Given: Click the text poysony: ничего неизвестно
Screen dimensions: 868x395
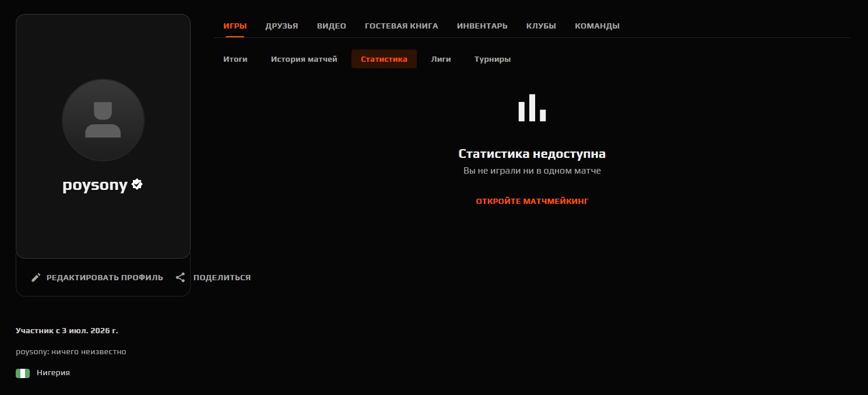Looking at the screenshot, I should coord(71,352).
